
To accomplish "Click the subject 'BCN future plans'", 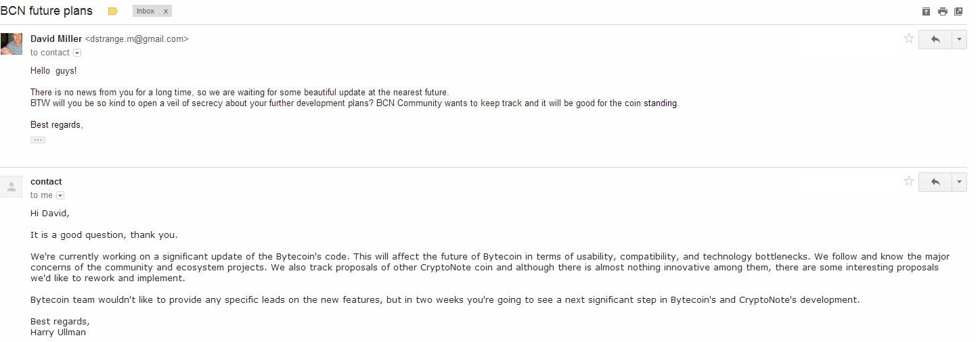I will (x=47, y=11).
